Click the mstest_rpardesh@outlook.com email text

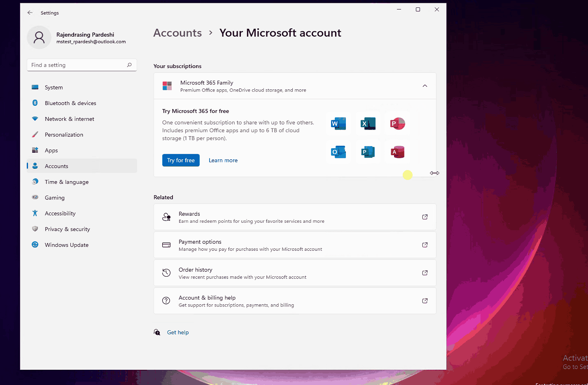(x=91, y=42)
